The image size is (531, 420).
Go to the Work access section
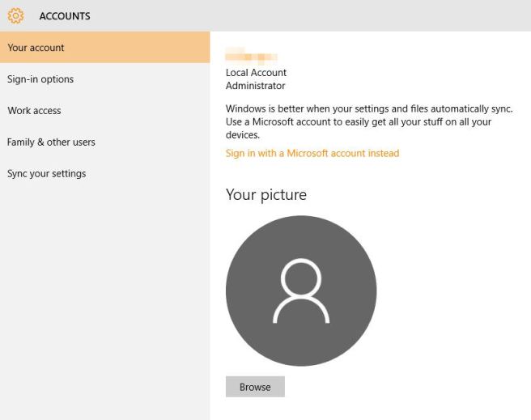pyautogui.click(x=34, y=111)
